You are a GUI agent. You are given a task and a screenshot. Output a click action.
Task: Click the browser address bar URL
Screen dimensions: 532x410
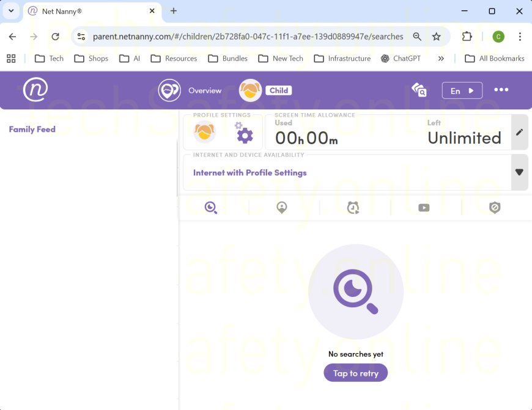click(248, 37)
